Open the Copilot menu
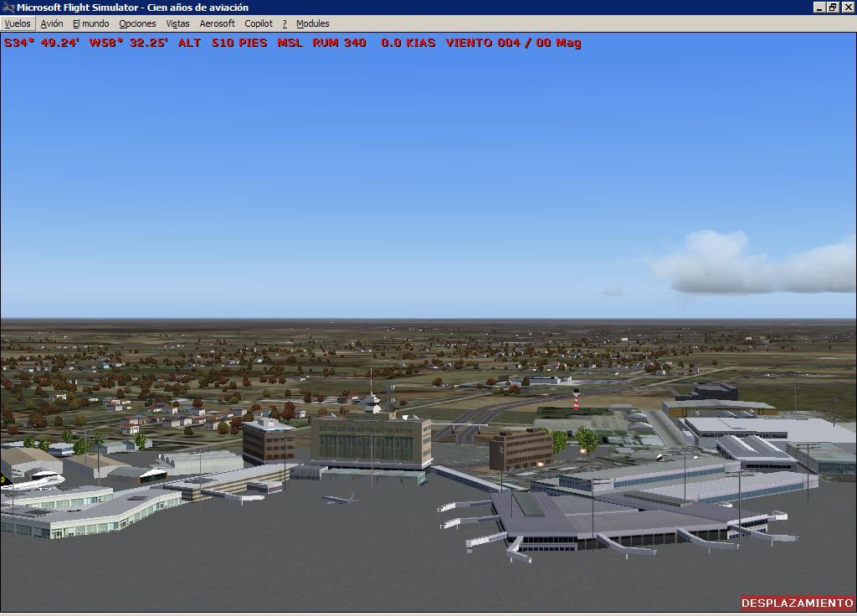The height and width of the screenshot is (616, 857). click(x=259, y=23)
